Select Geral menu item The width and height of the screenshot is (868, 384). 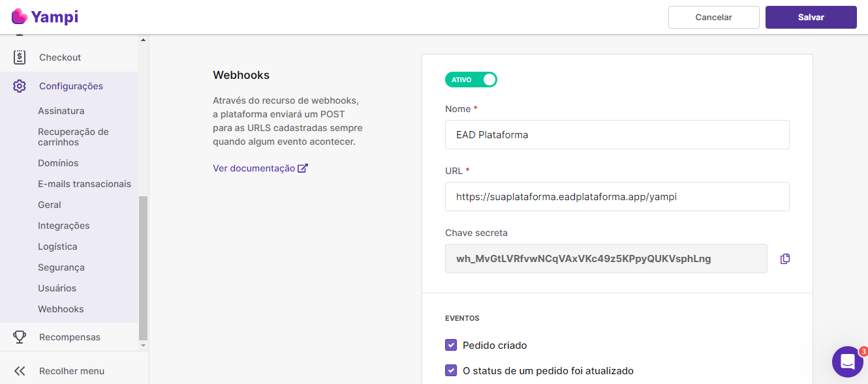coord(50,205)
